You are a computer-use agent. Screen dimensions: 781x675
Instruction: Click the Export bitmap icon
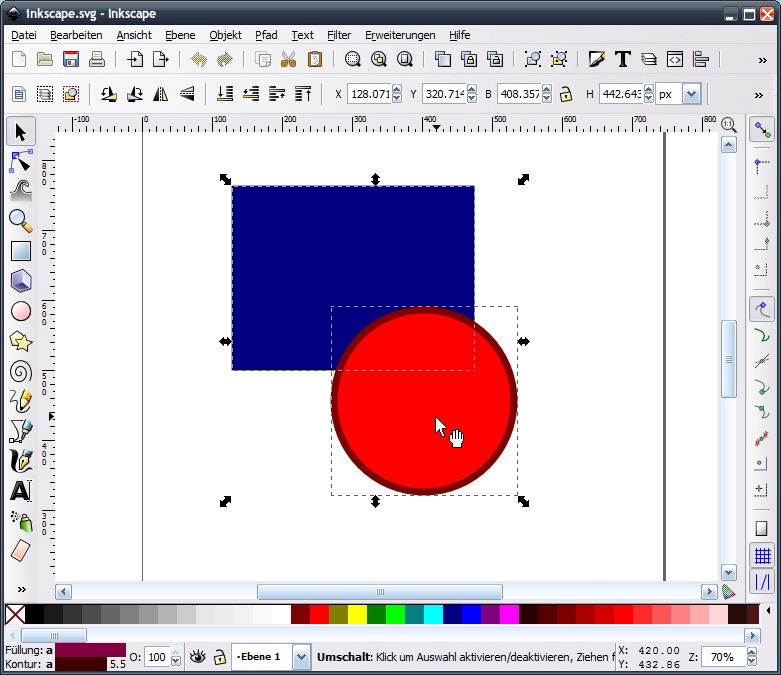pyautogui.click(x=160, y=59)
